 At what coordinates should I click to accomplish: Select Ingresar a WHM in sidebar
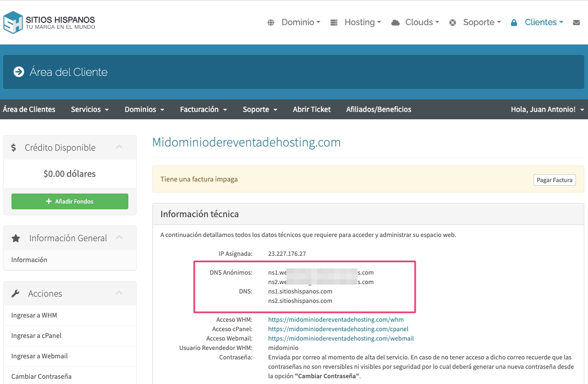[34, 315]
